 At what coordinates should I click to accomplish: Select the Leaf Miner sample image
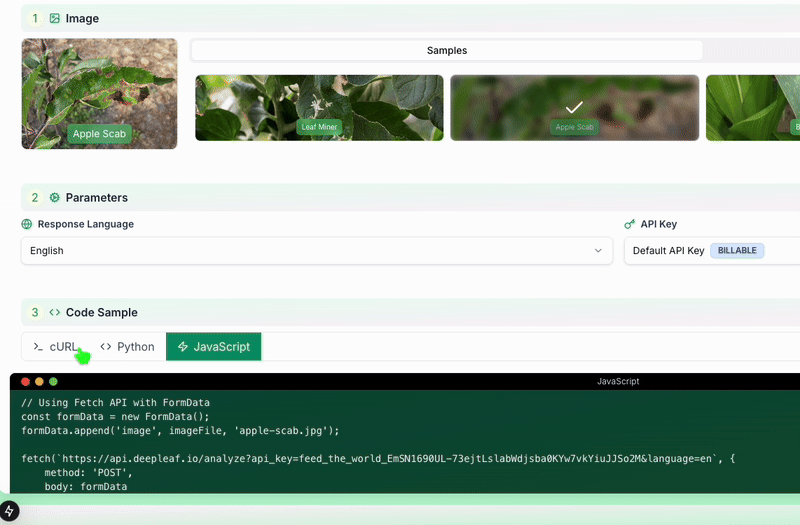pos(319,108)
